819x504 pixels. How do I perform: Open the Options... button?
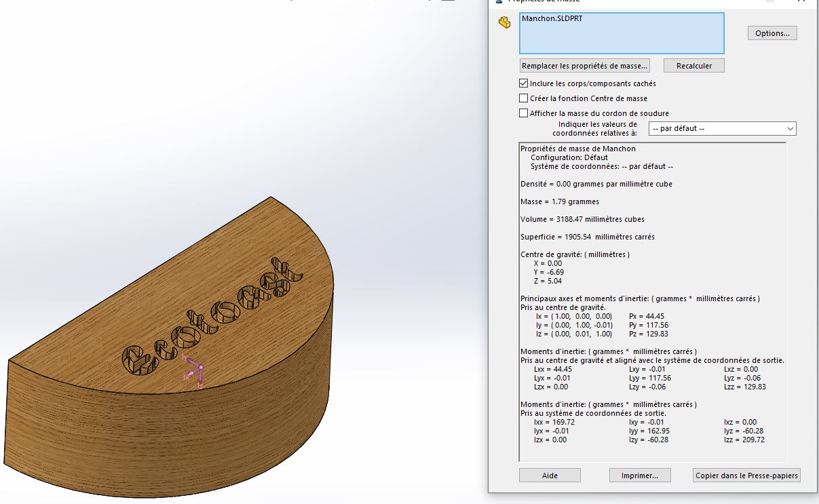[772, 33]
